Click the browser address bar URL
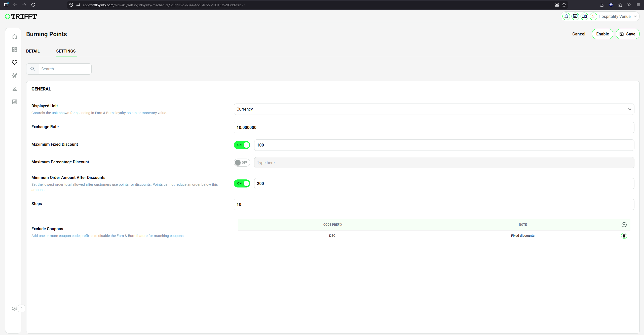The width and height of the screenshot is (644, 335). (x=164, y=5)
